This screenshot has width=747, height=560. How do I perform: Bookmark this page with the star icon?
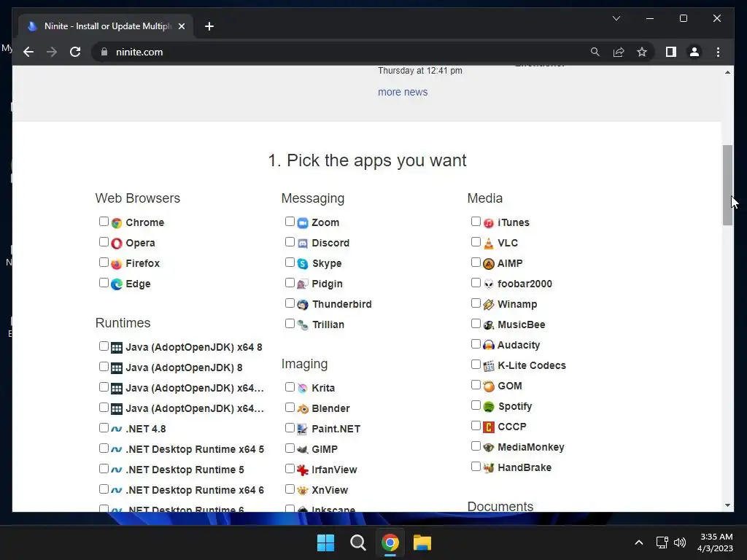(x=642, y=52)
